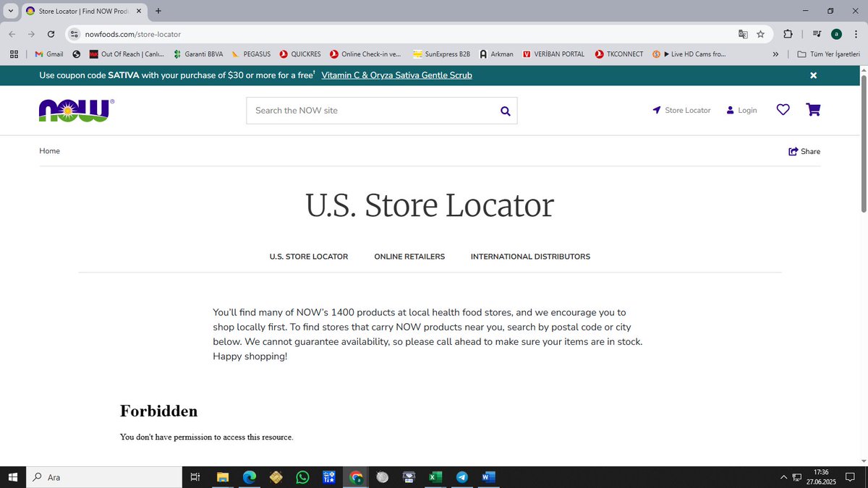Click the NOW Foods logo
Image resolution: width=868 pixels, height=488 pixels.
coord(76,110)
